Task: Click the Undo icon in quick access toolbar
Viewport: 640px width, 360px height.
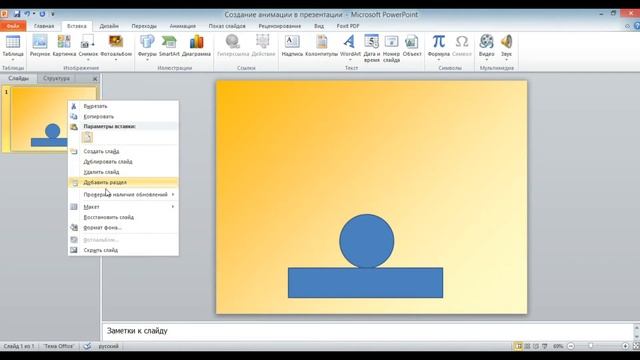Action: click(x=27, y=14)
